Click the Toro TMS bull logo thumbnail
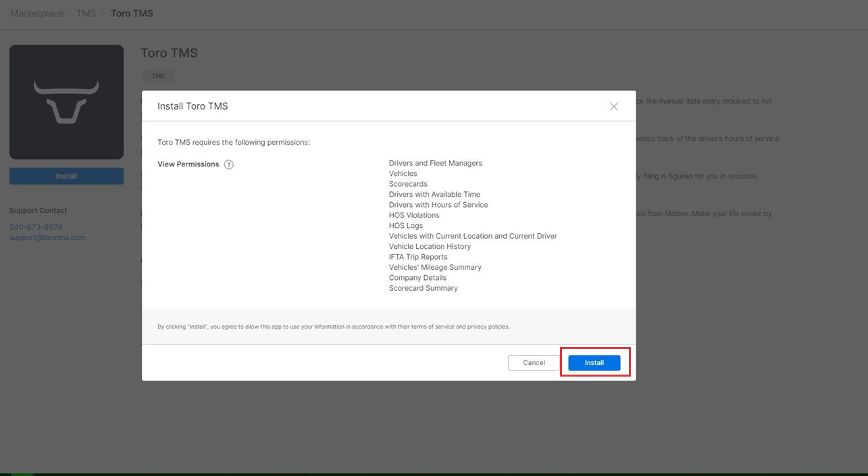This screenshot has width=868, height=476. point(66,102)
